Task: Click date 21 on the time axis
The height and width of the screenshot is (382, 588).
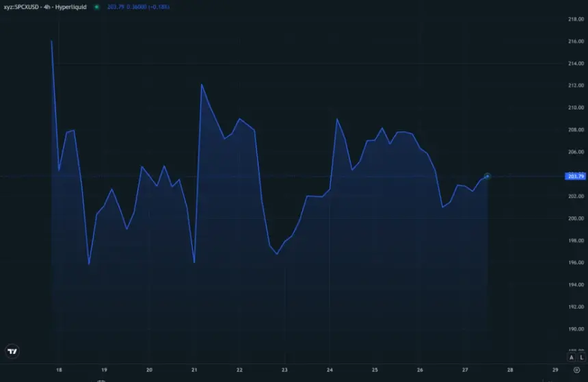Action: pos(194,370)
